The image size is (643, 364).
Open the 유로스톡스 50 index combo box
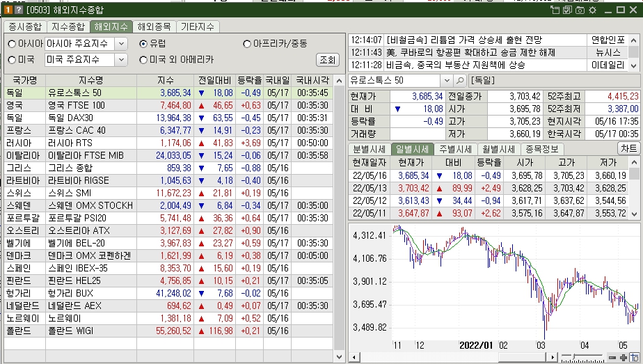click(x=447, y=80)
